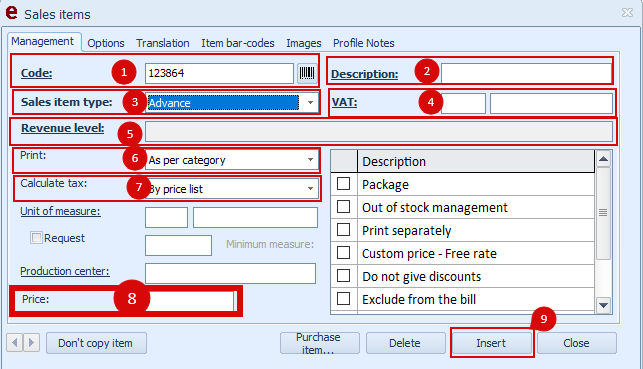Focus the Description text field
The height and width of the screenshot is (369, 643).
click(x=526, y=74)
